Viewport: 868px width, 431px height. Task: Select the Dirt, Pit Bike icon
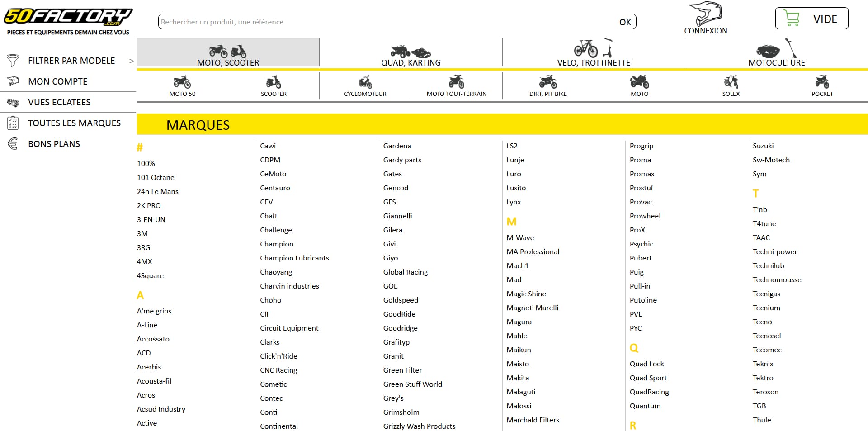[x=548, y=82]
